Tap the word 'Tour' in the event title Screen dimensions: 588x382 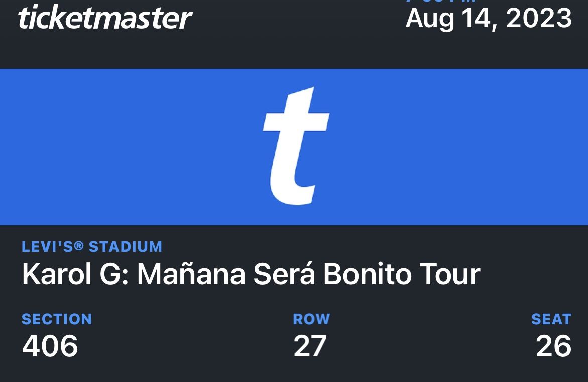click(450, 274)
